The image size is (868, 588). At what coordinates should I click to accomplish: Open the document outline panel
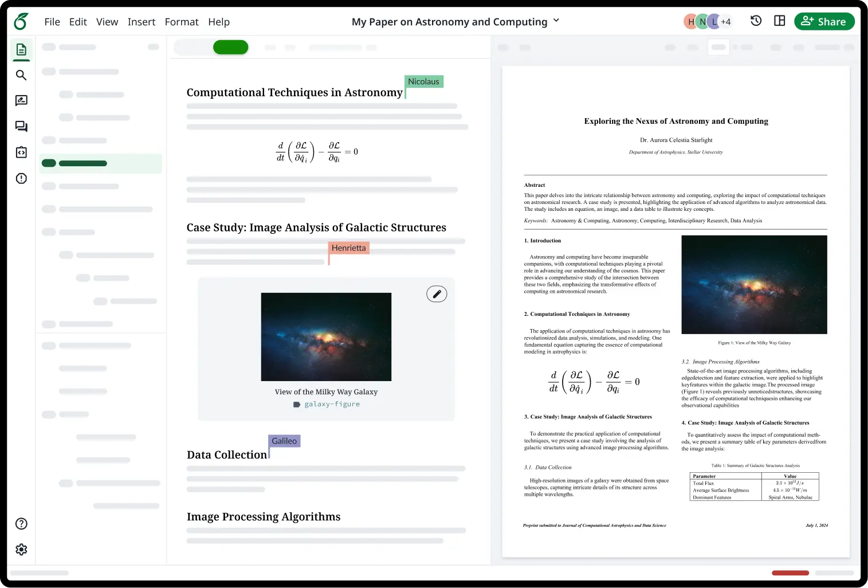(x=21, y=50)
